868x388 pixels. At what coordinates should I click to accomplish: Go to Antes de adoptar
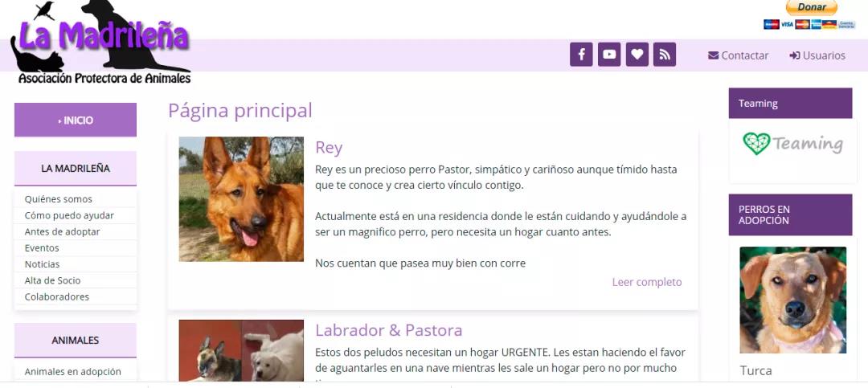[62, 231]
